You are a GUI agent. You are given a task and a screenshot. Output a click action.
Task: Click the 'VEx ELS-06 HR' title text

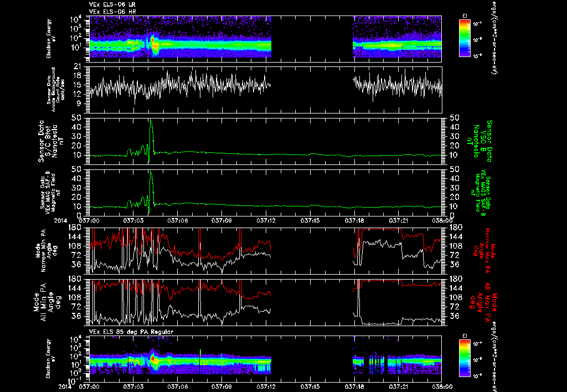112,12
